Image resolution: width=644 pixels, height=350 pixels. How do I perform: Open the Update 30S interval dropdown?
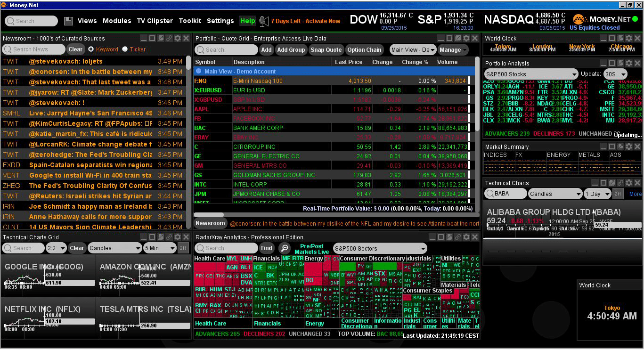point(616,74)
